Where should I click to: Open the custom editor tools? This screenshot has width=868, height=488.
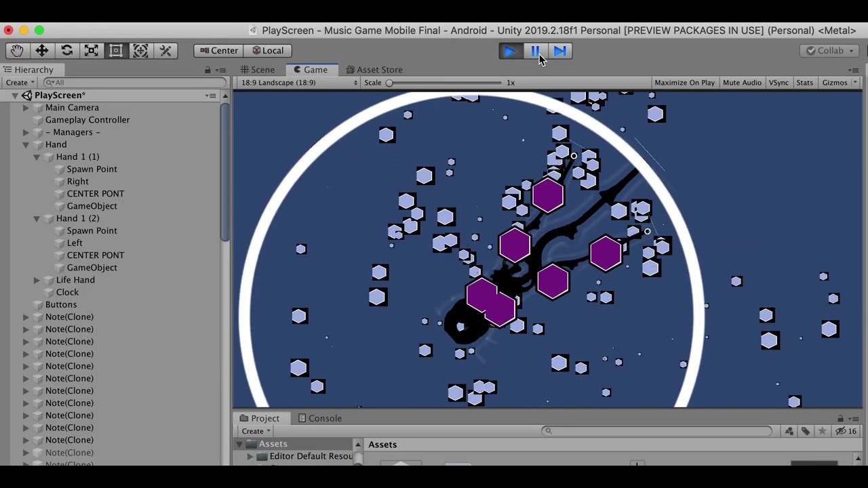click(x=165, y=51)
